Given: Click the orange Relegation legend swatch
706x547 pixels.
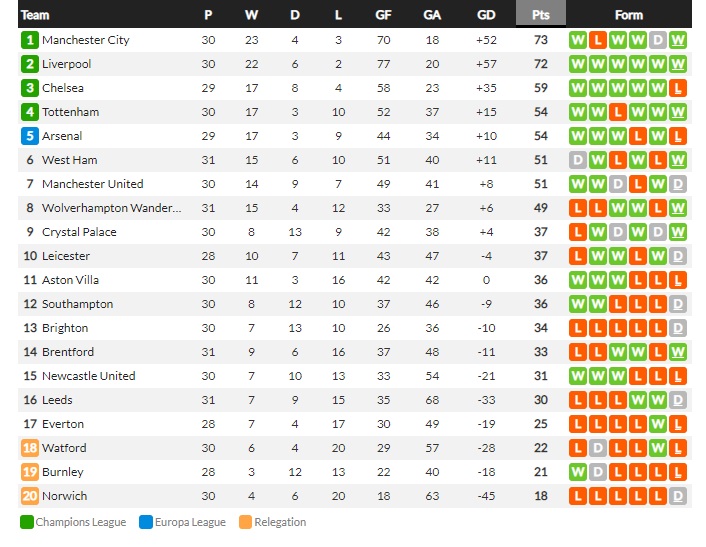Looking at the screenshot, I should 245,522.
